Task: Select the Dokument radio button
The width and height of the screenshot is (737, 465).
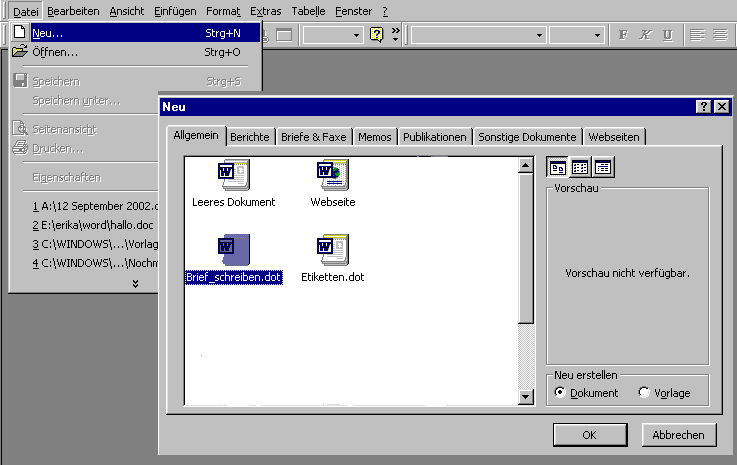Action: pos(559,393)
